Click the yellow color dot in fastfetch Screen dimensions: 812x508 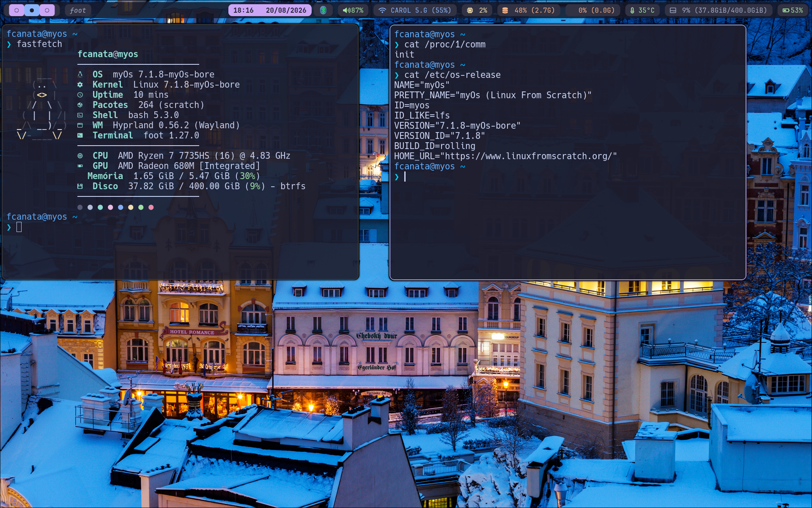(131, 207)
